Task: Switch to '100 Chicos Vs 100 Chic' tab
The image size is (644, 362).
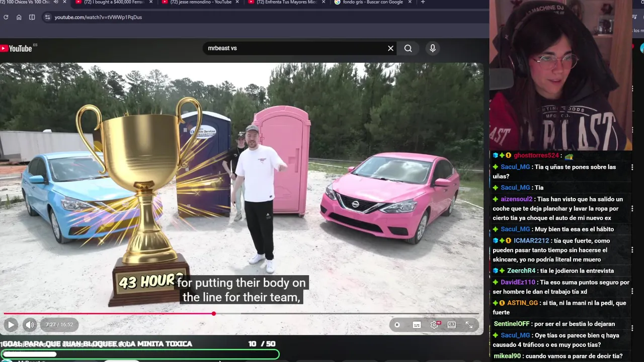Action: pyautogui.click(x=25, y=2)
